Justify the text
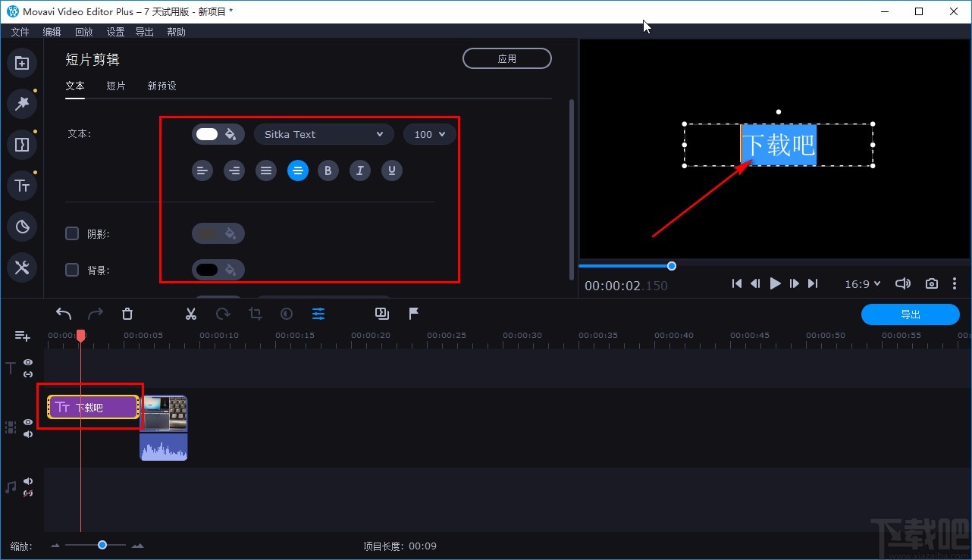972x560 pixels. tap(266, 171)
